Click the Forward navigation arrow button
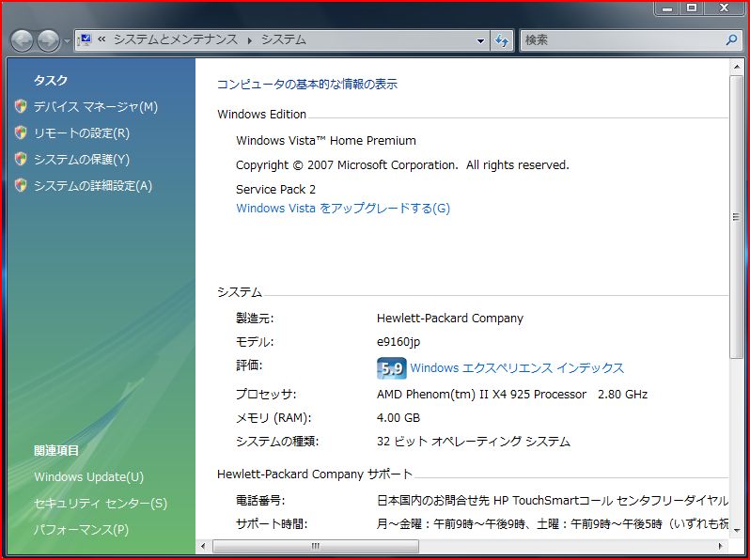Viewport: 750px width, 560px height. coord(49,40)
